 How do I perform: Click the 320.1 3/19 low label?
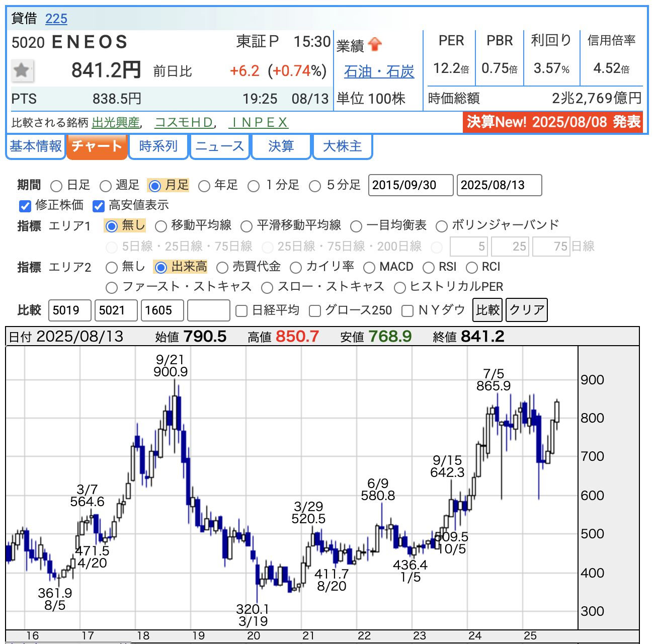[253, 615]
